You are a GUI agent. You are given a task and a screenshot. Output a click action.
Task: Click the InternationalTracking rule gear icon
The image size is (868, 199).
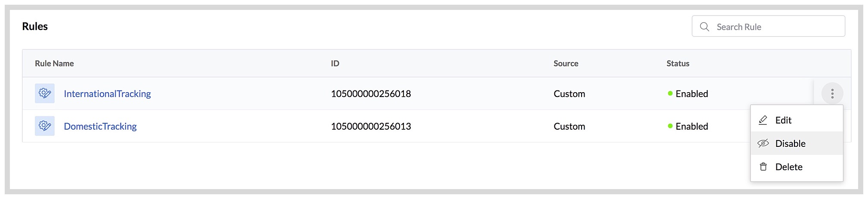tap(45, 93)
